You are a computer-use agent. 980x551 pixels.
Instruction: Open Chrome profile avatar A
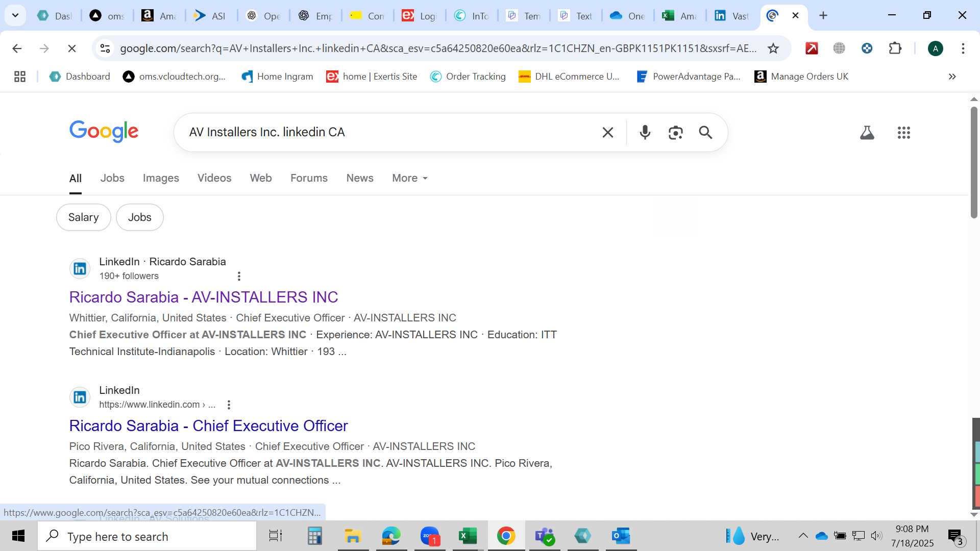point(936,48)
